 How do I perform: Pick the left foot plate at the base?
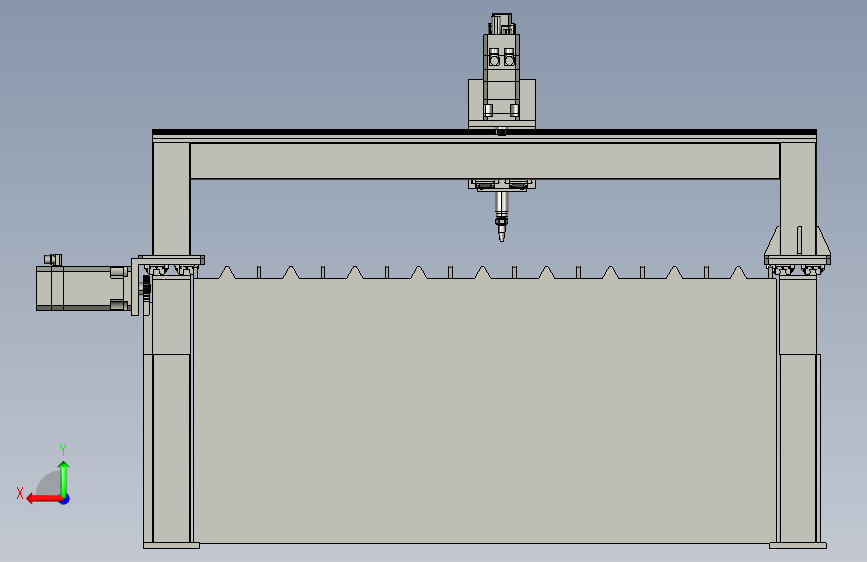click(171, 546)
